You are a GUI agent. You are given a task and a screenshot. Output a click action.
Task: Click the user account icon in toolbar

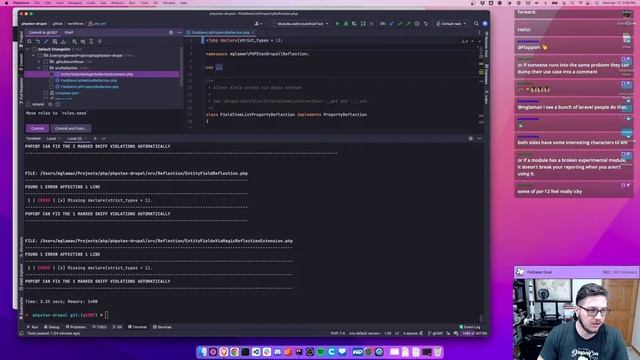257,24
